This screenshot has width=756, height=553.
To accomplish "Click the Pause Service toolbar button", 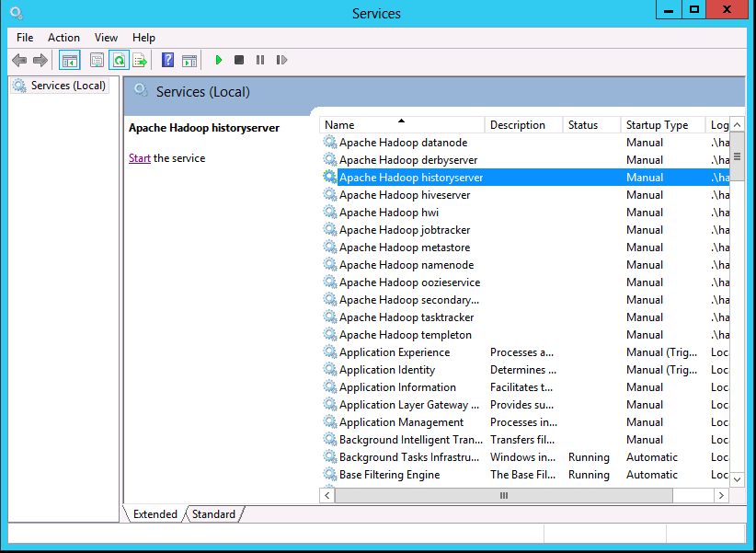I will point(260,61).
